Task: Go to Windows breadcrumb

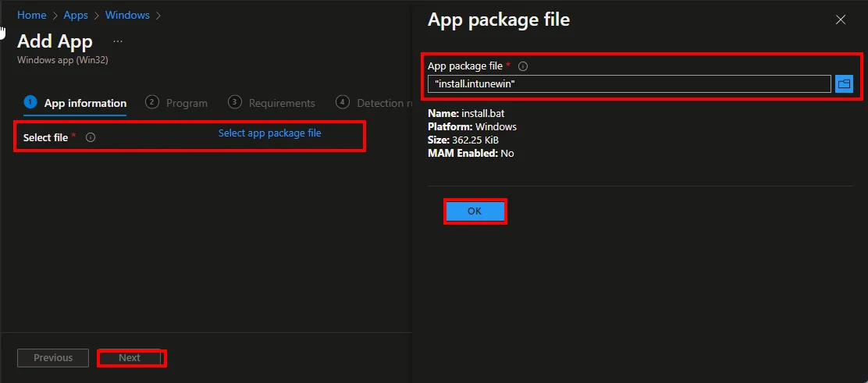Action: tap(127, 16)
